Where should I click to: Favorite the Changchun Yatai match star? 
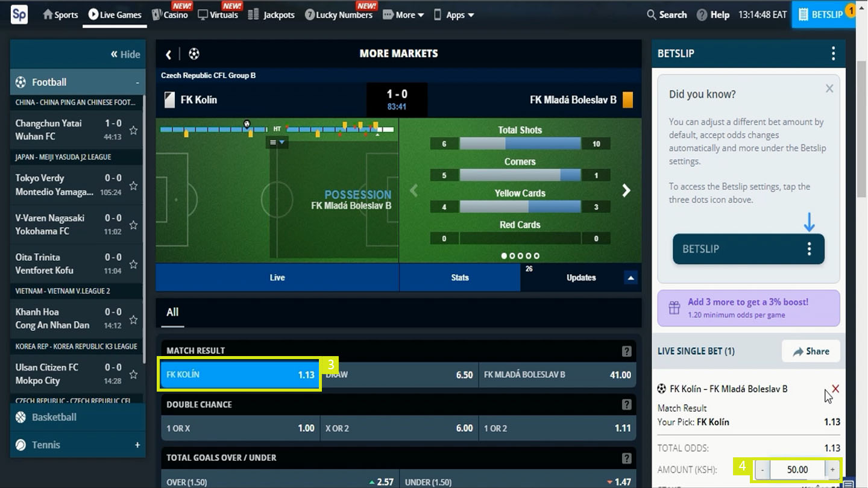[x=133, y=130]
